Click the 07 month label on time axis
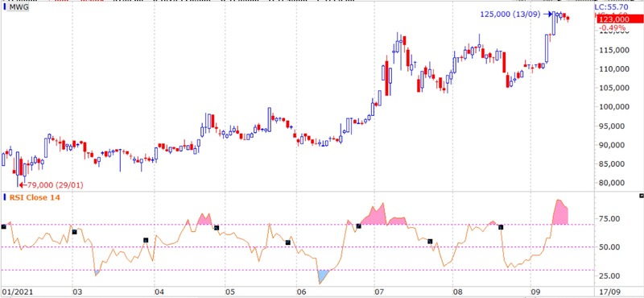 click(x=378, y=292)
